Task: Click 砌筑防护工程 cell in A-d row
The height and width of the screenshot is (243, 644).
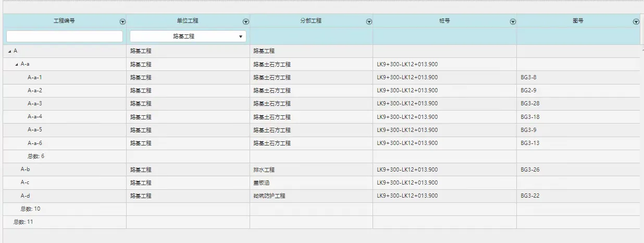Action: coord(311,196)
